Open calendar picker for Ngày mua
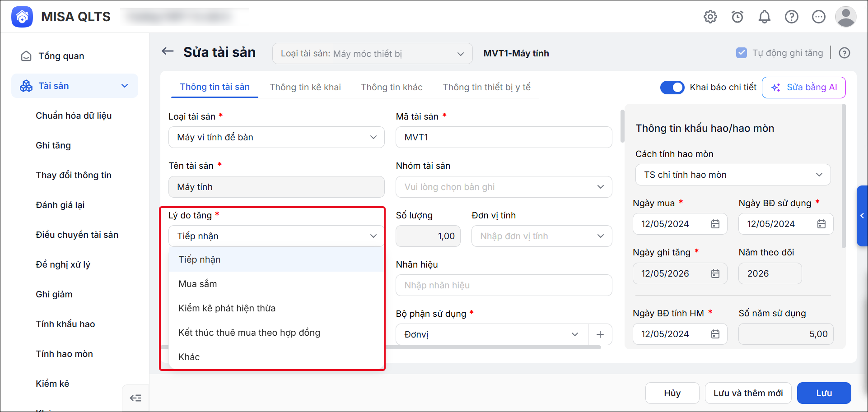Image resolution: width=868 pixels, height=412 pixels. pyautogui.click(x=715, y=224)
